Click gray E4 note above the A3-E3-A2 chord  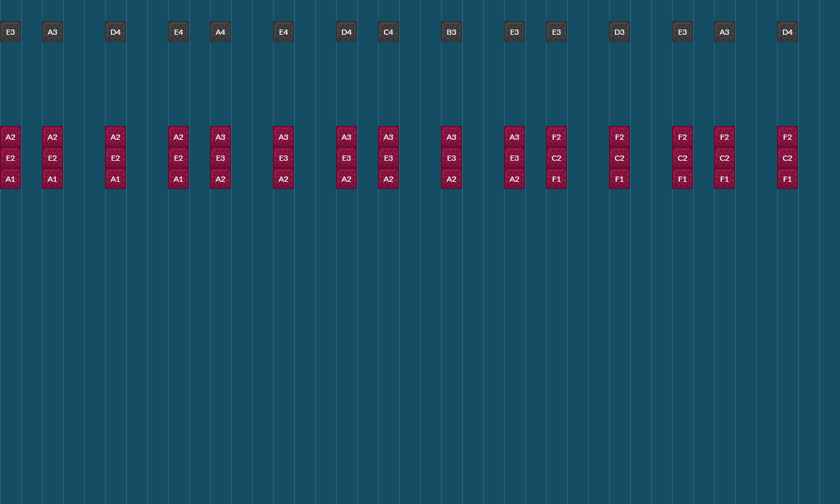click(x=283, y=31)
